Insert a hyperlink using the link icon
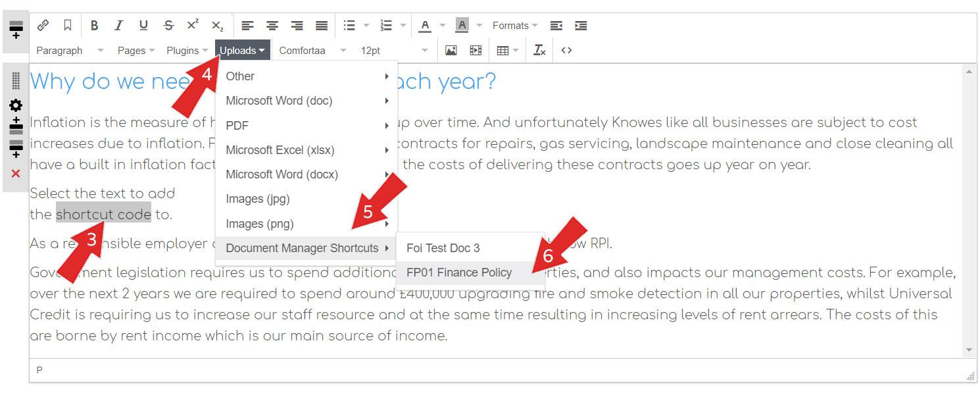The height and width of the screenshot is (395, 980). (x=43, y=25)
